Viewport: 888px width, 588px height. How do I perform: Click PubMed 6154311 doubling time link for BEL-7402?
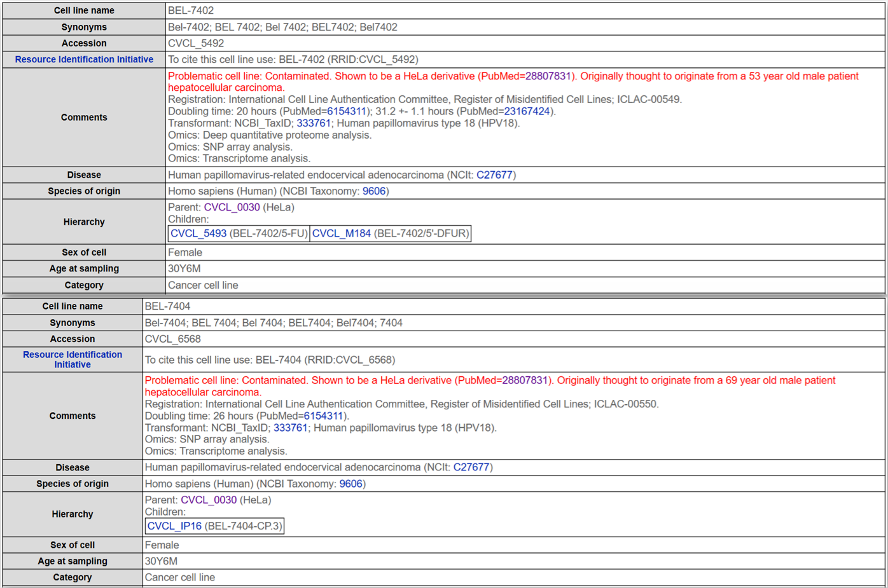(347, 111)
